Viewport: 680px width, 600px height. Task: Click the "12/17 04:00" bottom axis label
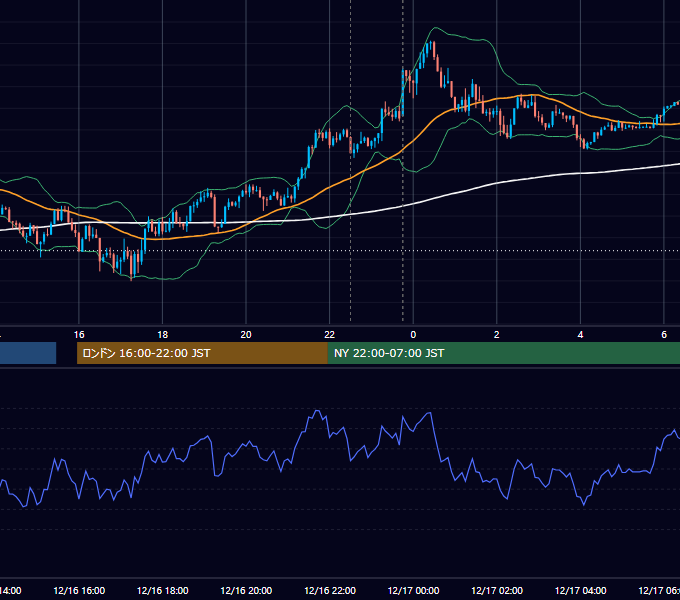[x=581, y=591]
